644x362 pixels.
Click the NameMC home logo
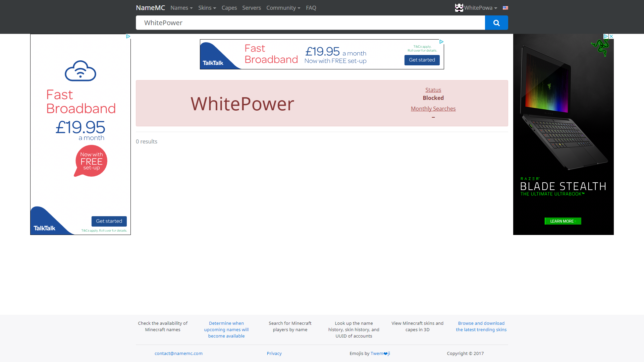(x=150, y=8)
